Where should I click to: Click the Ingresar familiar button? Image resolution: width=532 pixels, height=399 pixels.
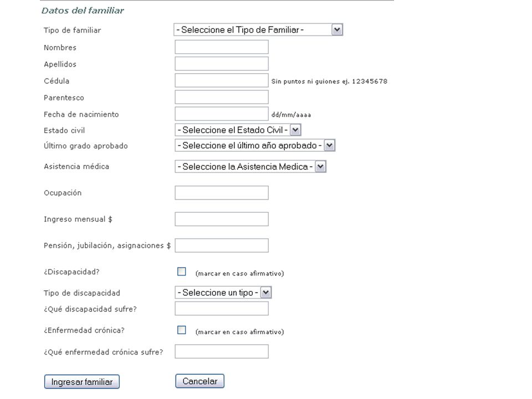pos(82,382)
